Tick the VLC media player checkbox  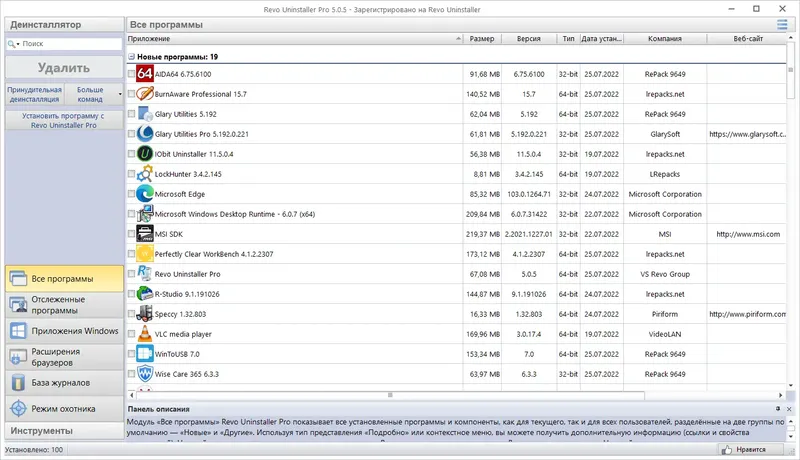(x=131, y=334)
